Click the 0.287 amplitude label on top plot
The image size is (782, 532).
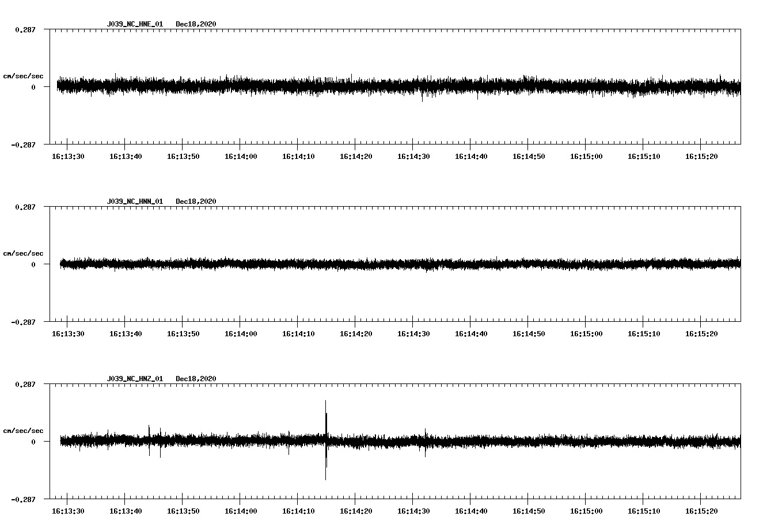pyautogui.click(x=25, y=30)
